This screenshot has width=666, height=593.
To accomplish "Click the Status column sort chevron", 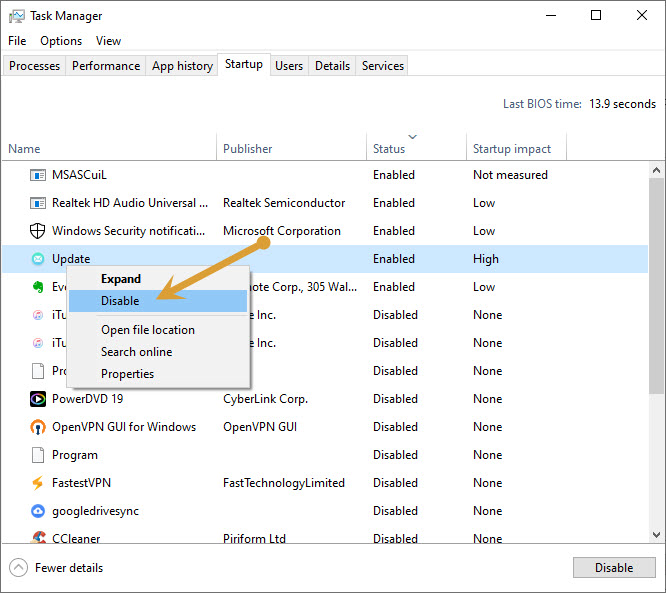I will point(412,137).
